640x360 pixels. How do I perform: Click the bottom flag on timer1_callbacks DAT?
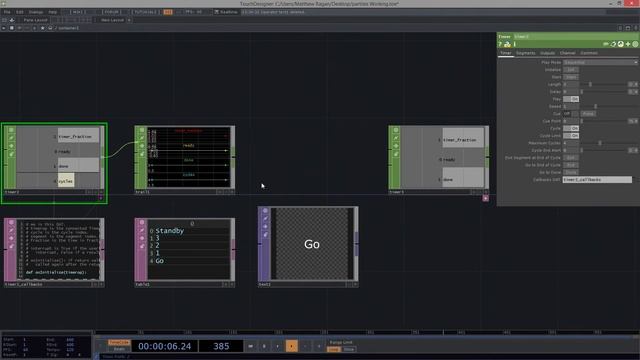[11, 247]
